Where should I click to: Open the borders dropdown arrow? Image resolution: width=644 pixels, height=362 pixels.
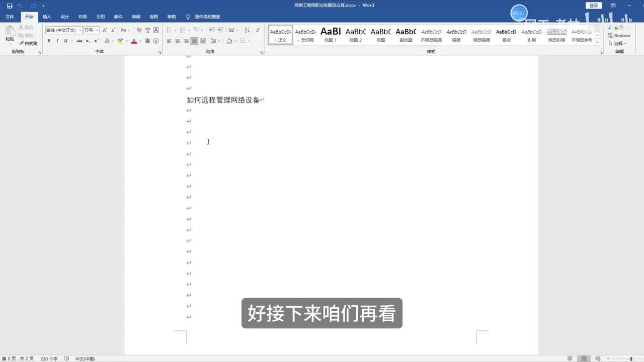[249, 41]
